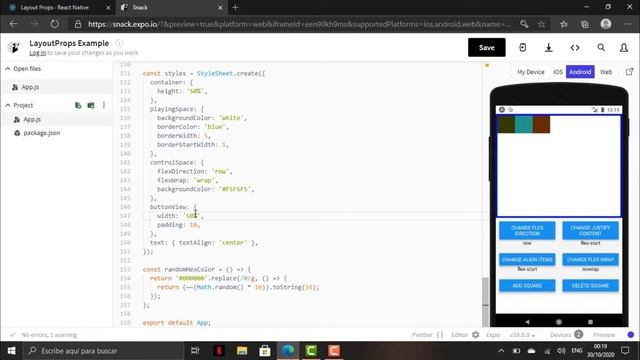The width and height of the screenshot is (640, 360).
Task: Click the Windows Start button
Action: [11, 351]
